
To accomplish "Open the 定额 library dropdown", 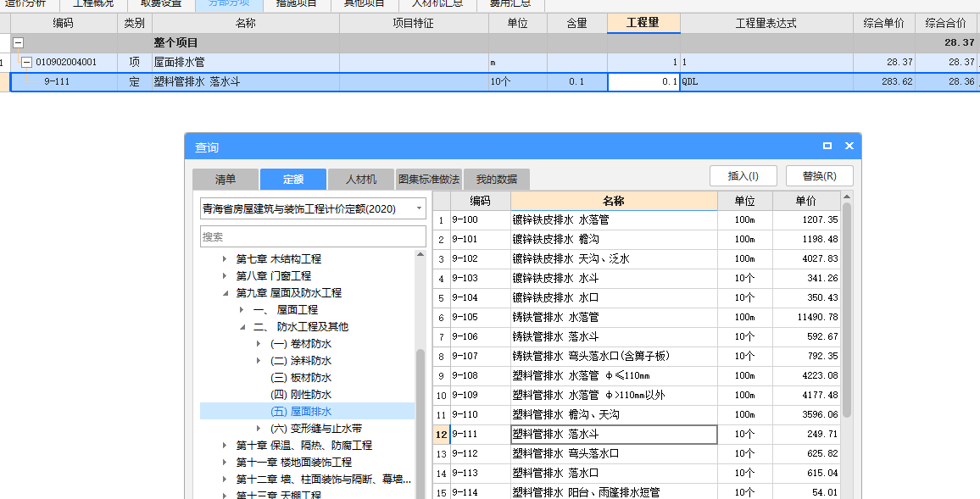I will pyautogui.click(x=419, y=208).
